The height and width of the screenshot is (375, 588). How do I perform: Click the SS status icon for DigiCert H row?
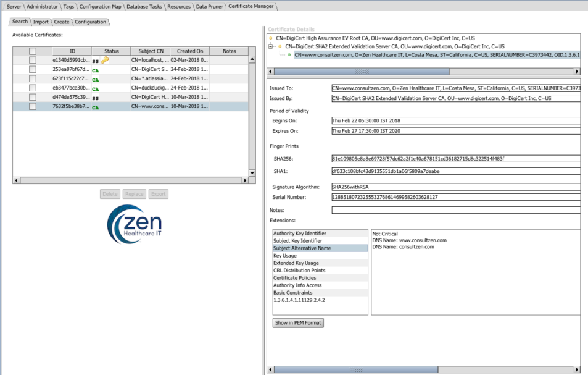pyautogui.click(x=95, y=98)
